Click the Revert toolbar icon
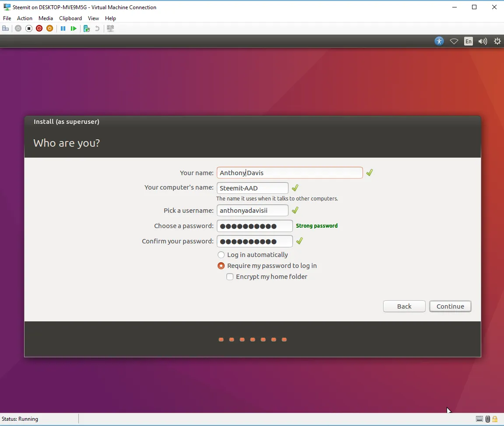This screenshot has height=426, width=504. [x=97, y=28]
